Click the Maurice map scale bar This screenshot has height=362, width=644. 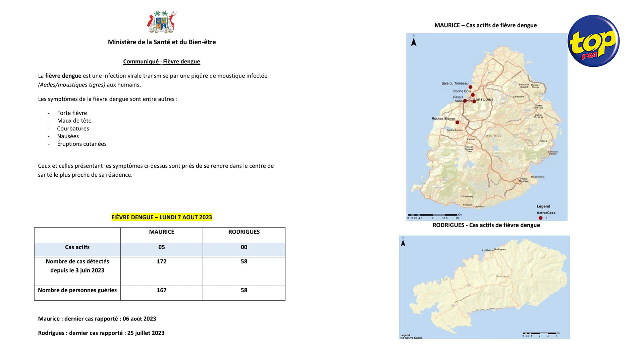[x=435, y=216]
